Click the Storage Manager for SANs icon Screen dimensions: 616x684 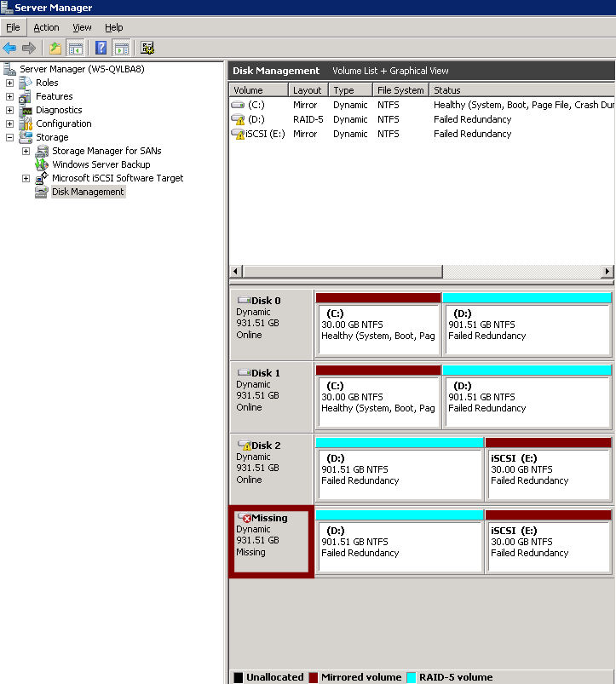click(x=42, y=151)
